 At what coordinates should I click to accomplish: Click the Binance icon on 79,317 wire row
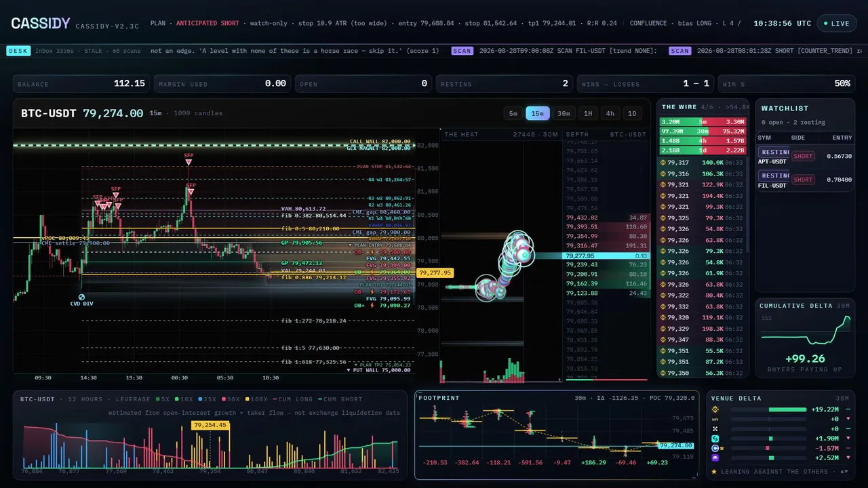pos(663,163)
